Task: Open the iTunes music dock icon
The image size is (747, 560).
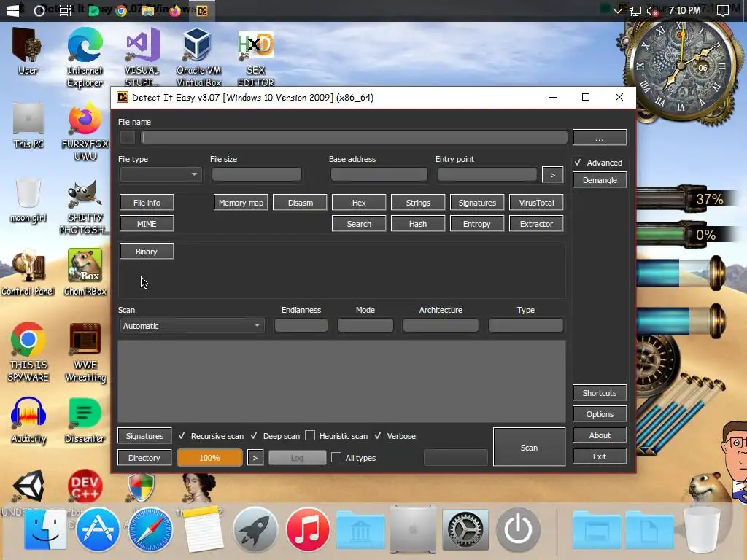Action: coord(308,529)
